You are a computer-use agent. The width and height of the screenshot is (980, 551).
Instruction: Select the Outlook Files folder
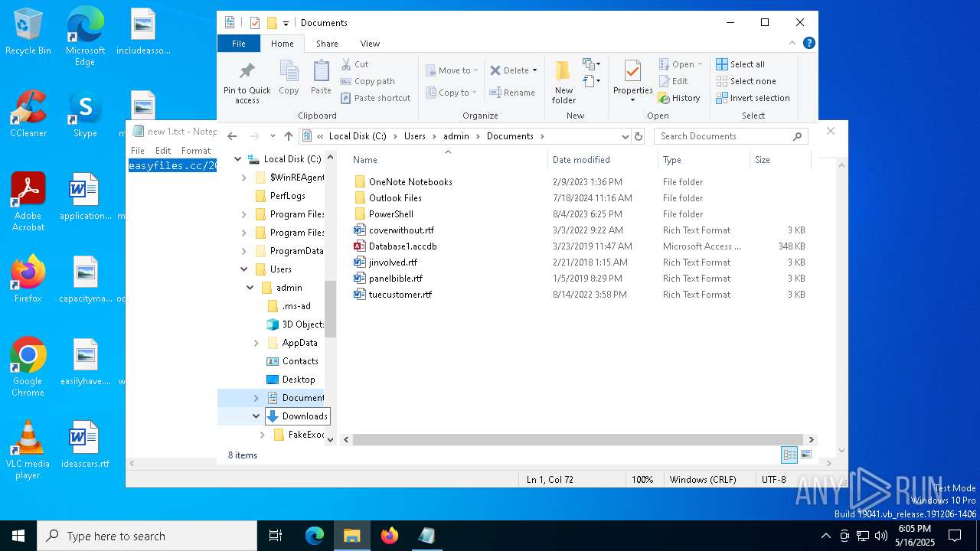click(x=395, y=198)
